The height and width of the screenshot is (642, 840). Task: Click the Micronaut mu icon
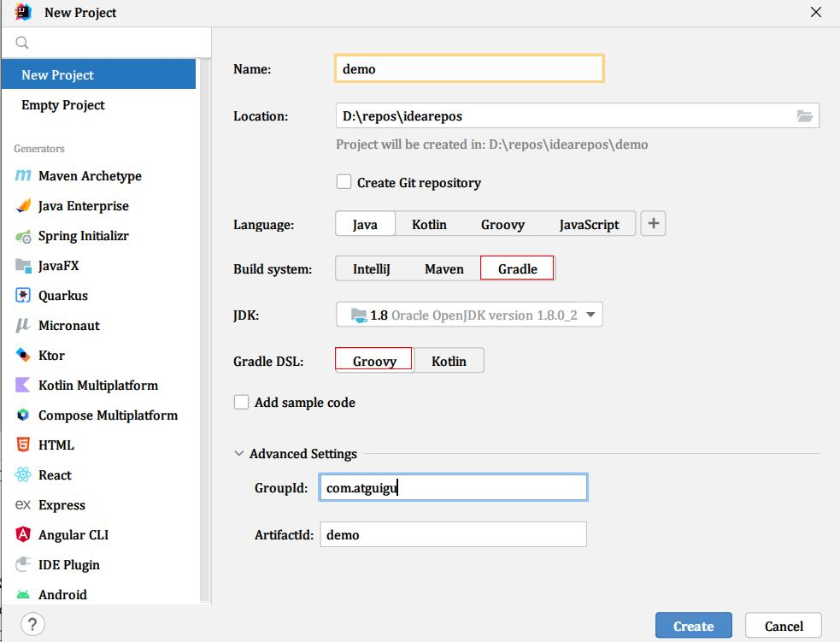click(x=22, y=326)
